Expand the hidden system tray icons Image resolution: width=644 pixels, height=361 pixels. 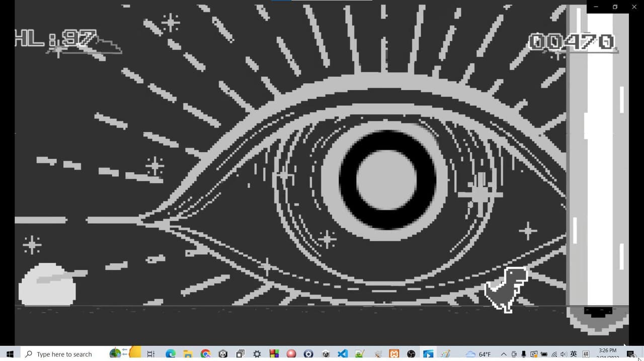tap(504, 354)
